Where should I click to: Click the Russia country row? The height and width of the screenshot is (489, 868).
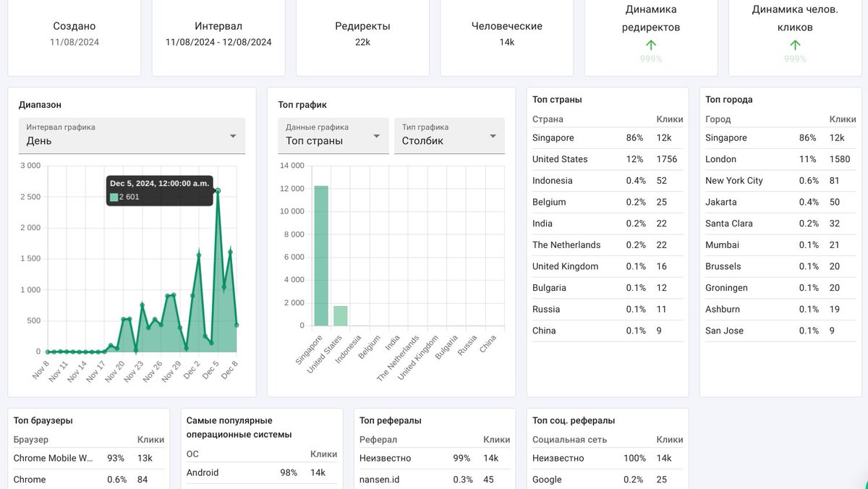click(608, 309)
